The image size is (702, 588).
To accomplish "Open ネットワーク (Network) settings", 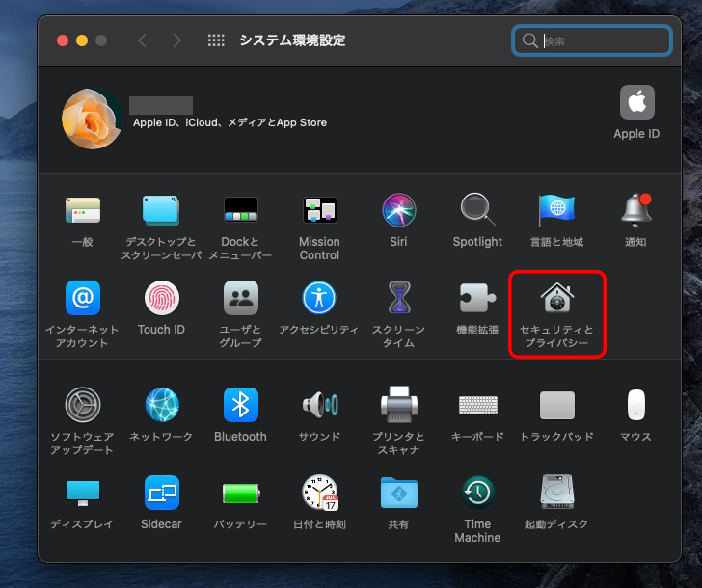I will [161, 405].
